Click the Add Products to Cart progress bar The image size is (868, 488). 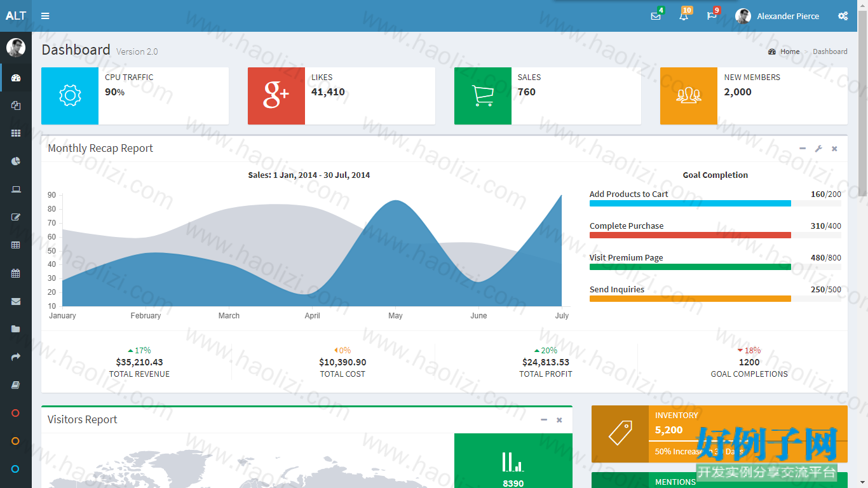click(715, 203)
